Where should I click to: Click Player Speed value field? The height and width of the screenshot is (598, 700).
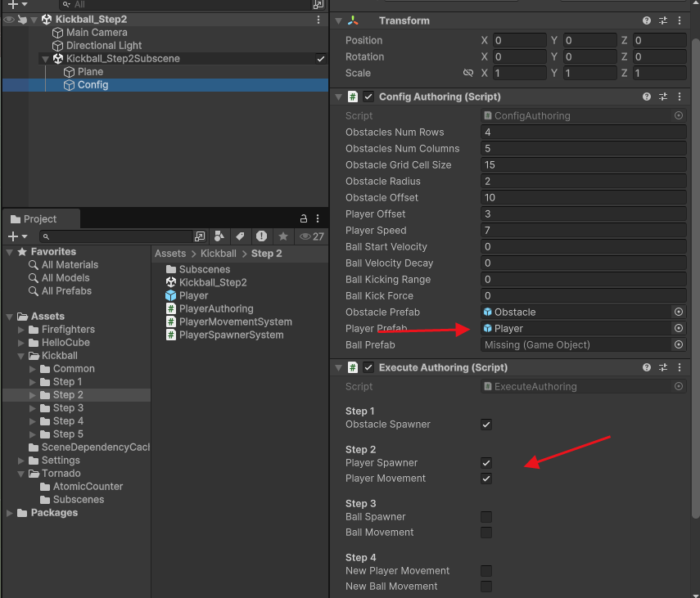coord(584,231)
